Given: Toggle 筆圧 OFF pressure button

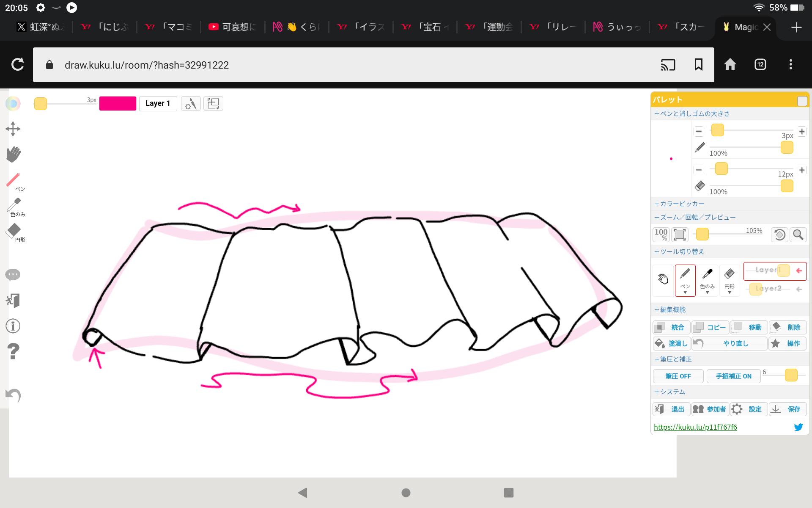Looking at the screenshot, I should click(x=678, y=376).
